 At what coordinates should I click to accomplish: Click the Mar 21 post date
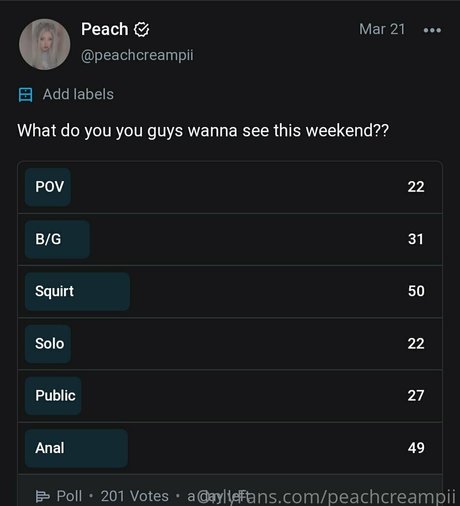[382, 29]
